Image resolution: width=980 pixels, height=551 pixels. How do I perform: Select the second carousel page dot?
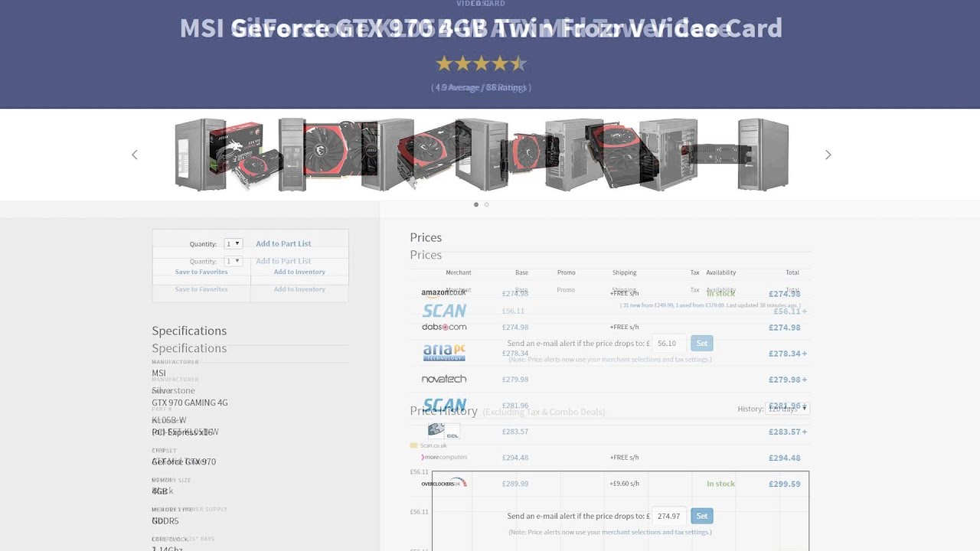coord(486,204)
